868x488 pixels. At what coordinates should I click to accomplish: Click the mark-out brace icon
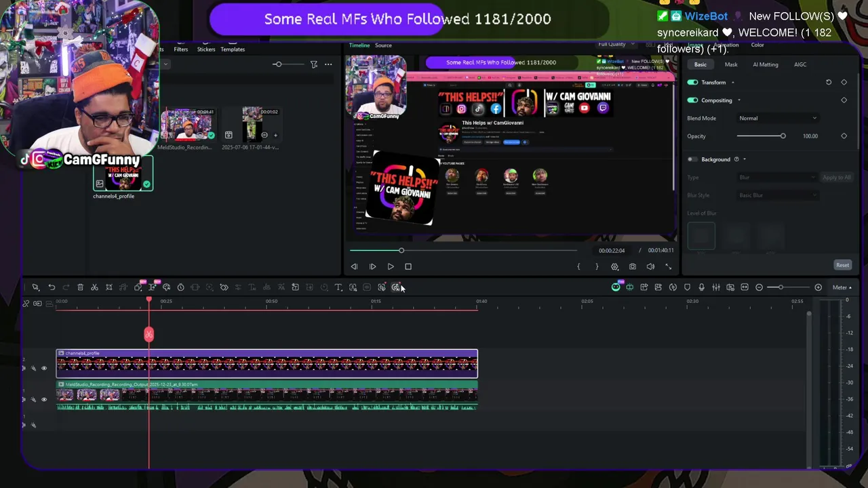pos(597,267)
